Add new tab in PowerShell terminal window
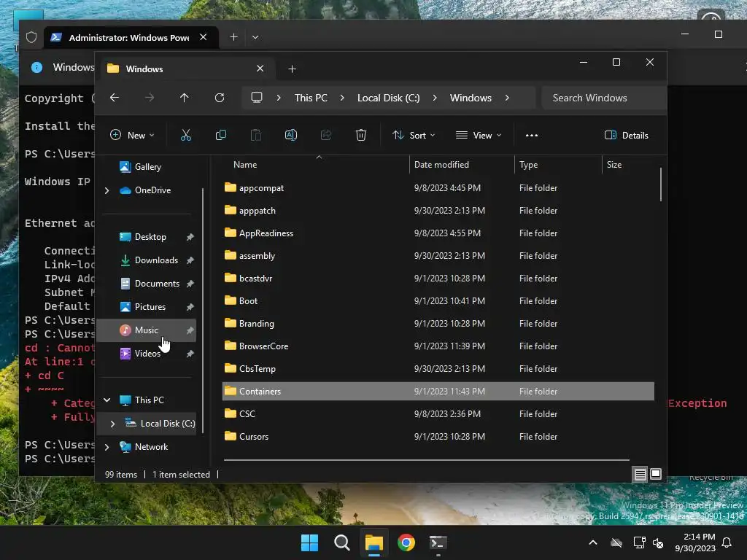This screenshot has height=560, width=747. click(233, 37)
